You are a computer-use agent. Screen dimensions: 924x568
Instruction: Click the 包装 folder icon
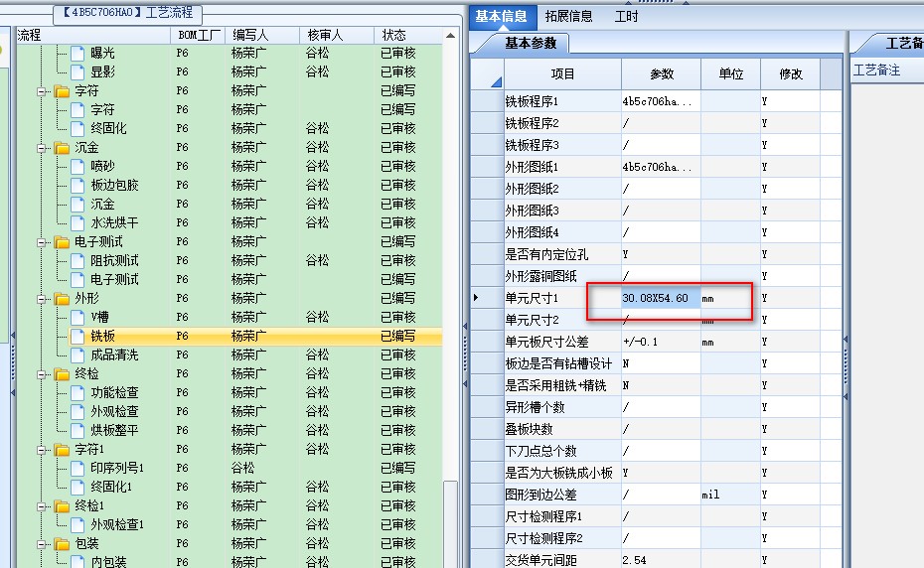(x=62, y=544)
